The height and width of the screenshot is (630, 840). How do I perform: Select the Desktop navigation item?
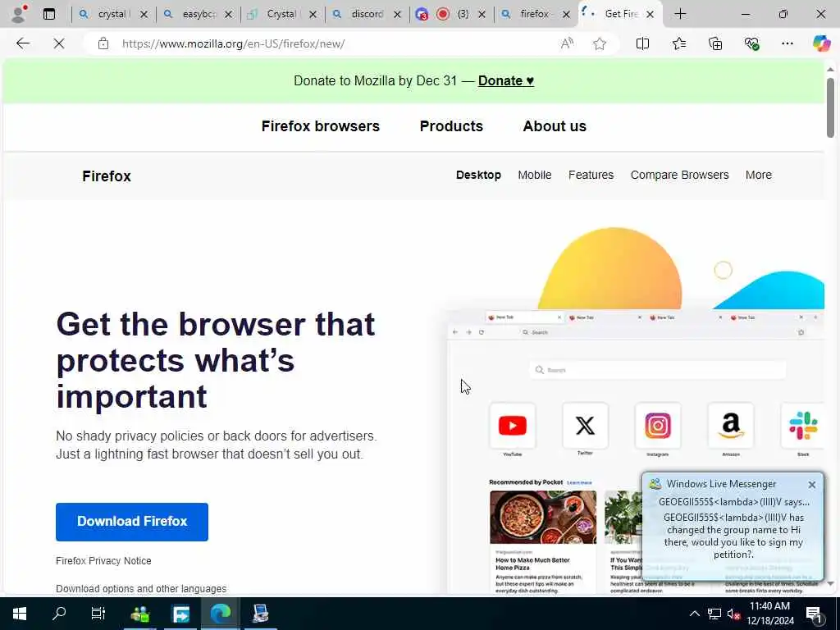coord(478,176)
